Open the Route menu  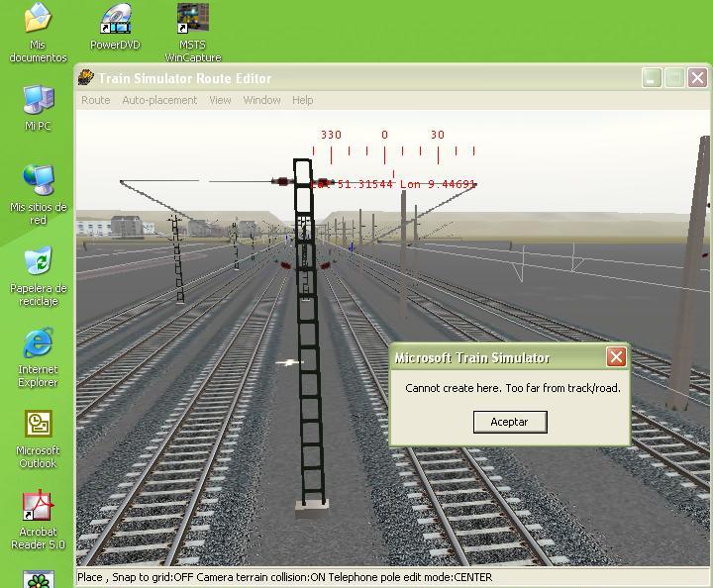tap(95, 100)
